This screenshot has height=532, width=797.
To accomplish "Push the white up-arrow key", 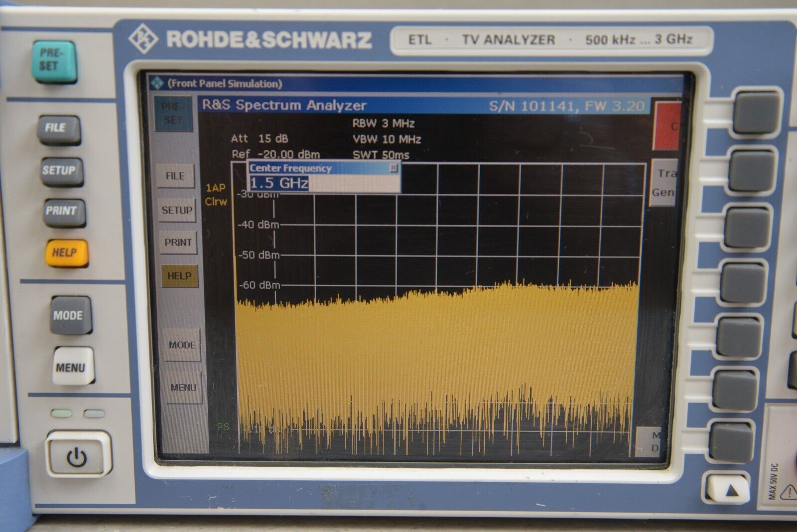I will tap(728, 489).
